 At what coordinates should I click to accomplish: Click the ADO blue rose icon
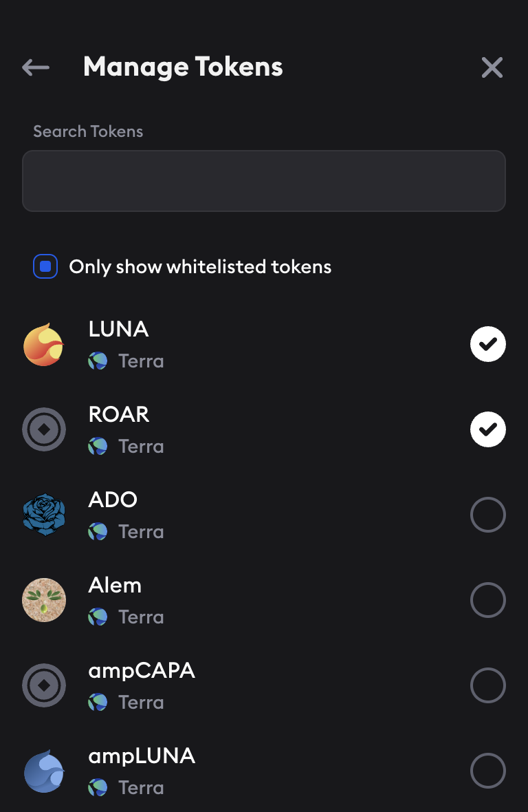44,515
